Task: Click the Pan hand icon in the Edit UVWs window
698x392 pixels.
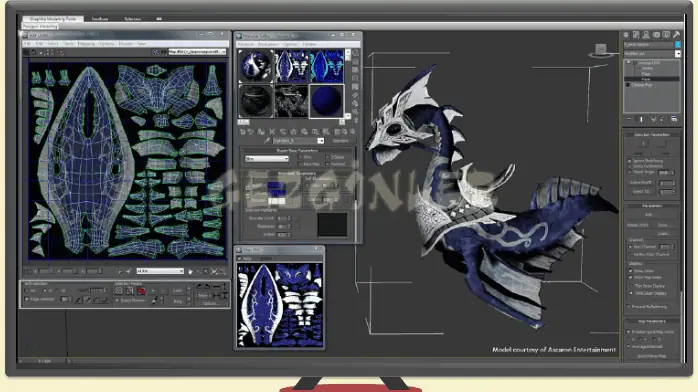Action: 191,271
